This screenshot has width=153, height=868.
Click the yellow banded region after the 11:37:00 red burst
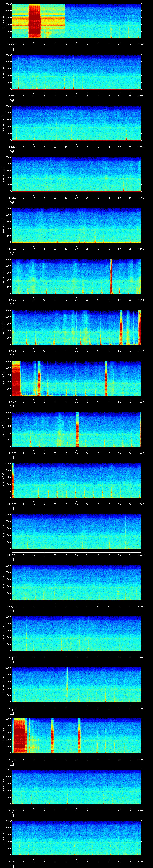pyautogui.click(x=53, y=21)
